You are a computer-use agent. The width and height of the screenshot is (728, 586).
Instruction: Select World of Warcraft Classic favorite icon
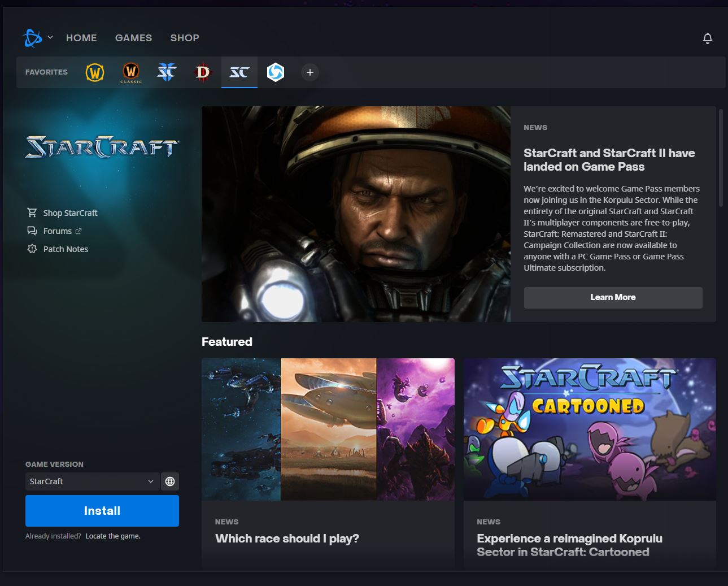[131, 72]
